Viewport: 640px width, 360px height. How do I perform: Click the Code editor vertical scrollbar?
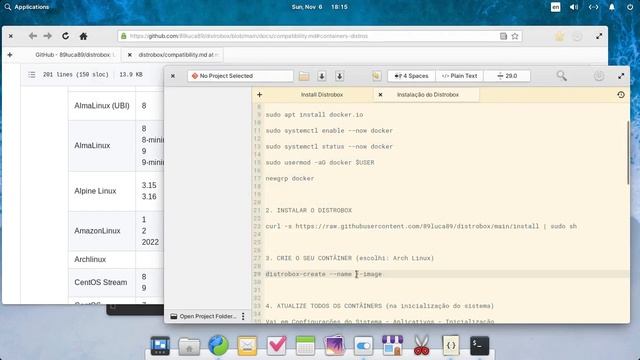[x=628, y=152]
